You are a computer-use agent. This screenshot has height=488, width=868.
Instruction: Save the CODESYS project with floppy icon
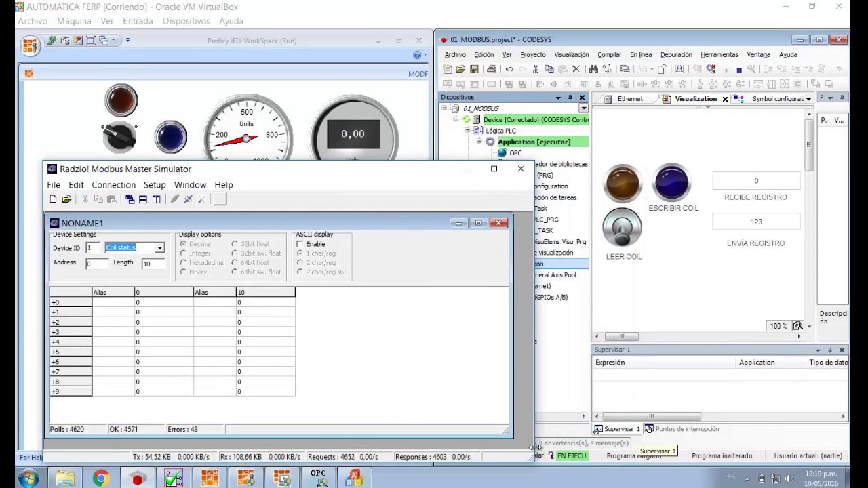(x=474, y=69)
